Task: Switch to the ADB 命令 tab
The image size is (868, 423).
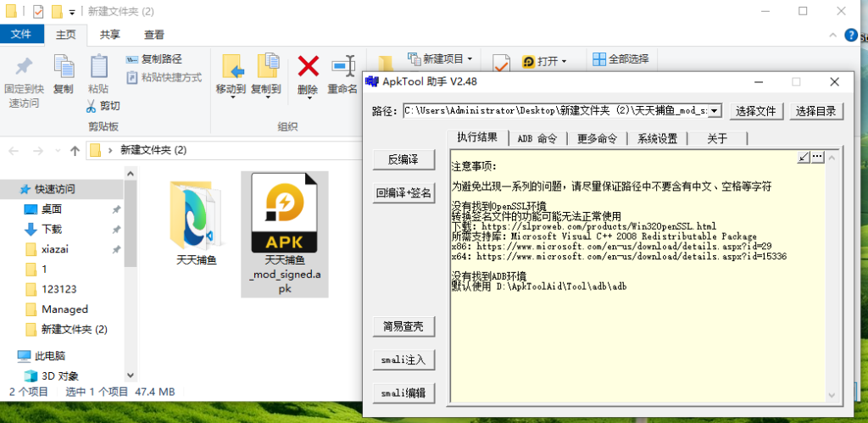Action: pyautogui.click(x=537, y=138)
